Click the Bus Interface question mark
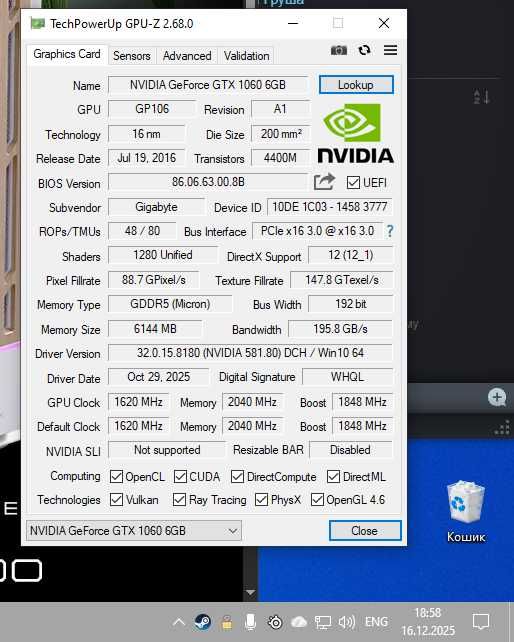This screenshot has height=642, width=514. 390,231
